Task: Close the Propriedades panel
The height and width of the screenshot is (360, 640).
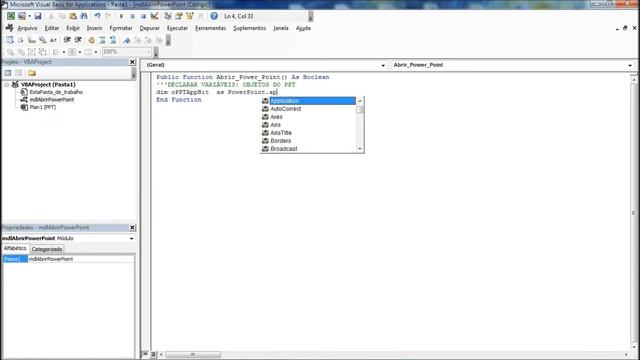Action: (x=132, y=227)
